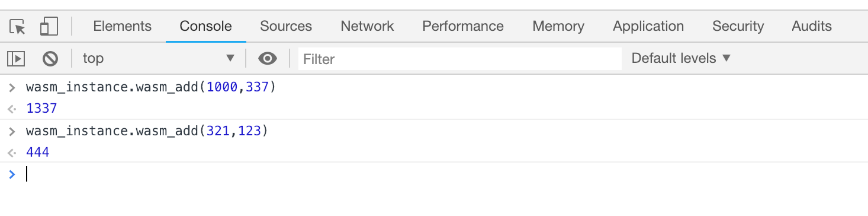Click the 1337 output value
The image size is (868, 216).
coord(41,109)
